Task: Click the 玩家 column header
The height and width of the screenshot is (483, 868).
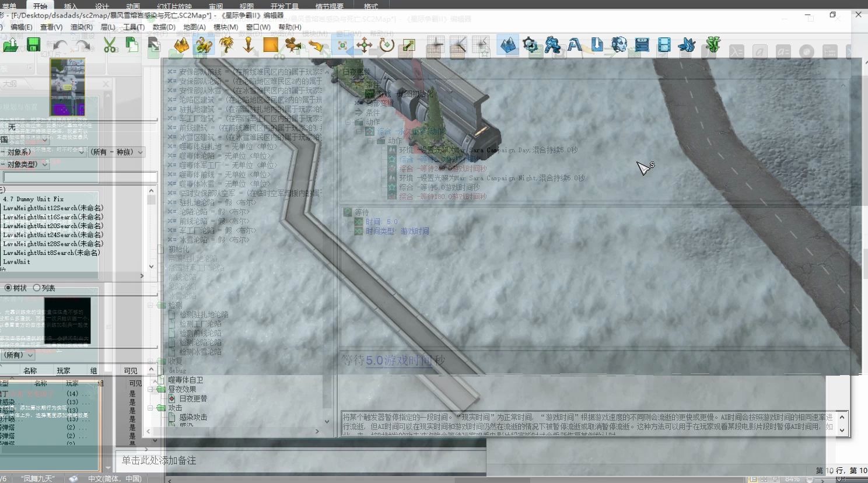Action: pos(64,370)
